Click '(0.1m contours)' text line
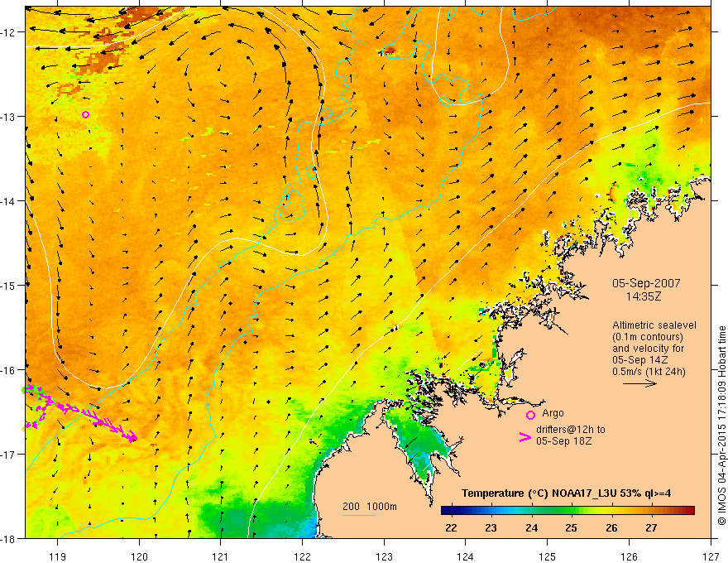 (x=648, y=337)
